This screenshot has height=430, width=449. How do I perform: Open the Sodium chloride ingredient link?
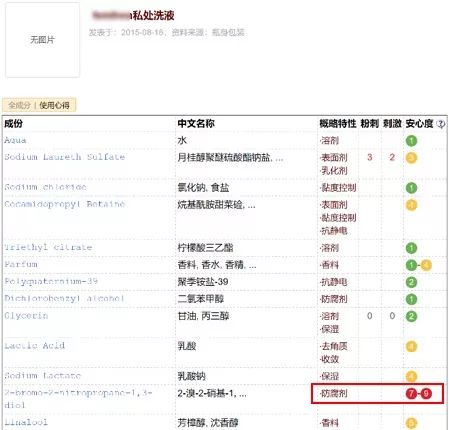click(x=45, y=187)
